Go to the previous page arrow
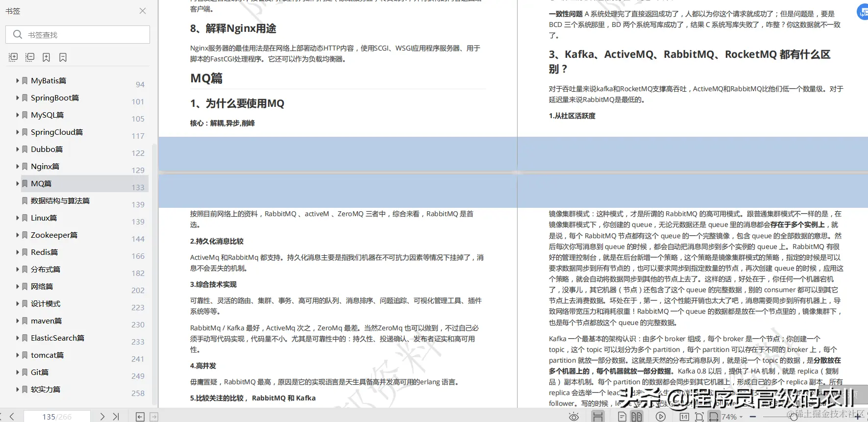The image size is (868, 422). [12, 417]
